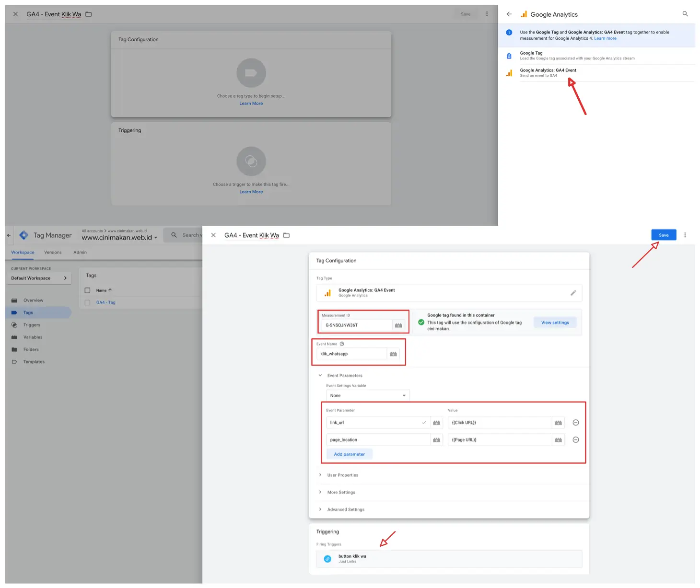Edit the tag type with the pencil icon
The image size is (700, 588).
point(573,293)
